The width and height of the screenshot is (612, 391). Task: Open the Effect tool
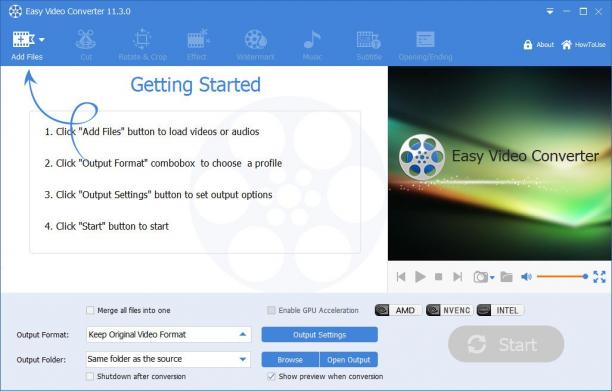[197, 45]
